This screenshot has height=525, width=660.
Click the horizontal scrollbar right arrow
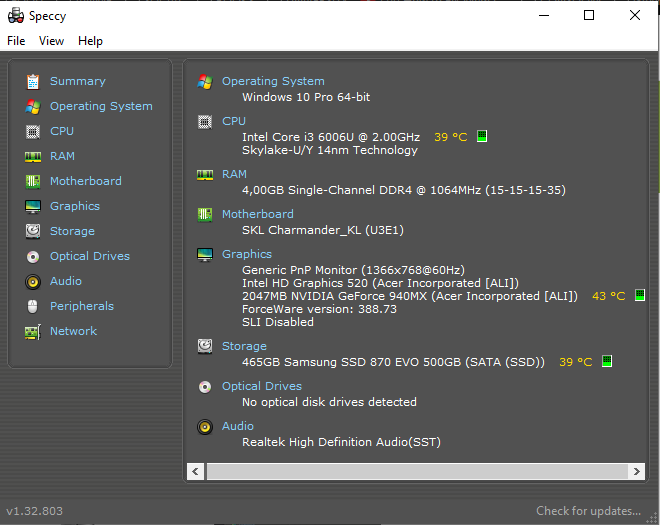(636, 472)
